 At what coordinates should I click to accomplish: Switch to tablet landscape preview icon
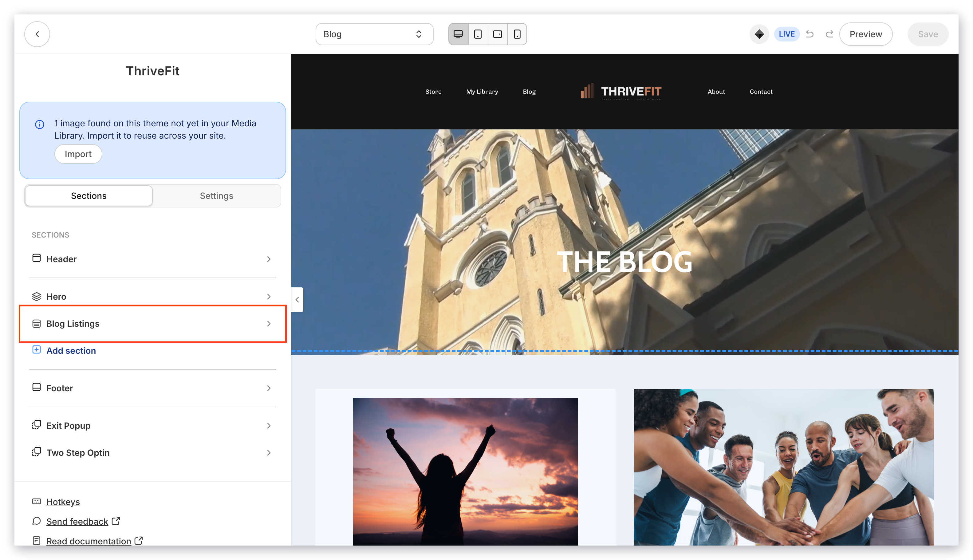click(497, 34)
